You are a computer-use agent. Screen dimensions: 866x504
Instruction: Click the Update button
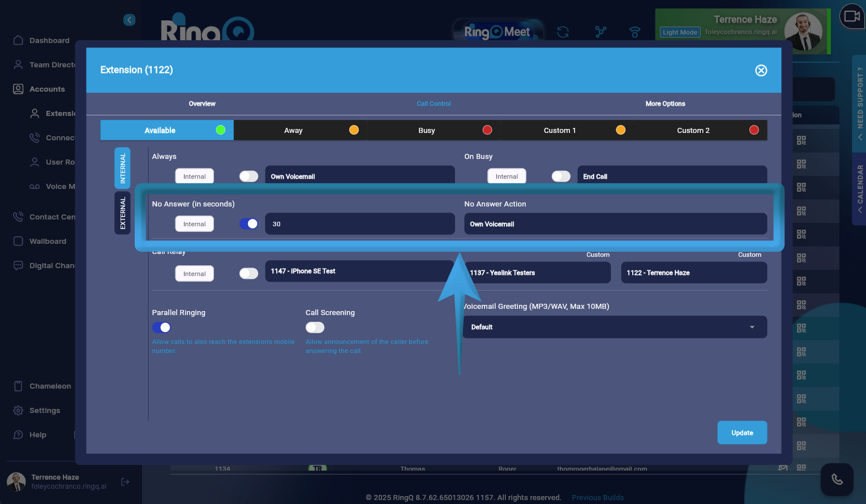pyautogui.click(x=742, y=433)
